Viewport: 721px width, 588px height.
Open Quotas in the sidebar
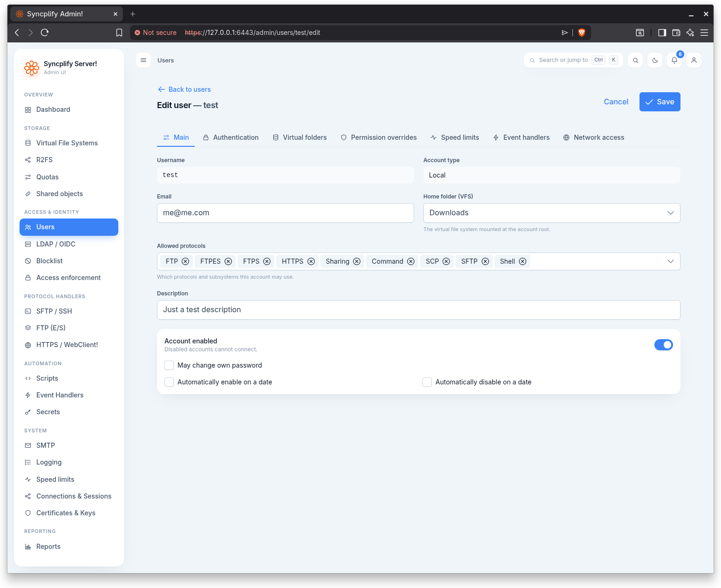(x=69, y=177)
